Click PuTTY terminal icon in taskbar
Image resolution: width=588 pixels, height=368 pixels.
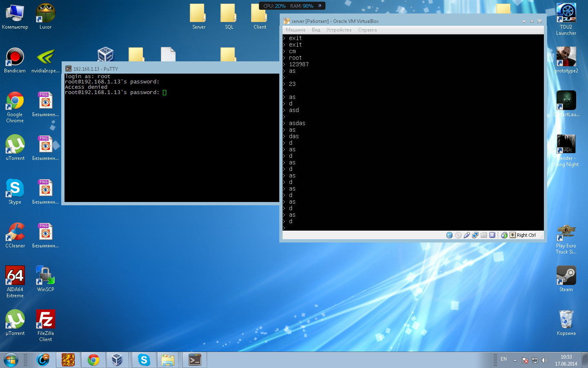pyautogui.click(x=195, y=360)
